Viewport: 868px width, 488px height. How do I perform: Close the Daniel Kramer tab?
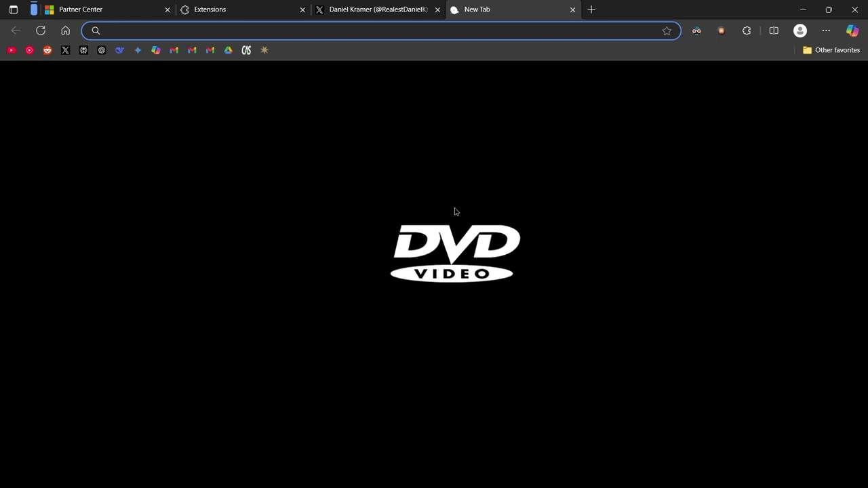coord(437,9)
